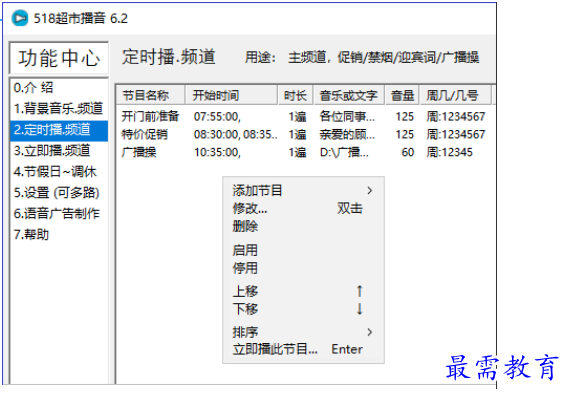Choose 启用 from the context menu

coord(303,250)
